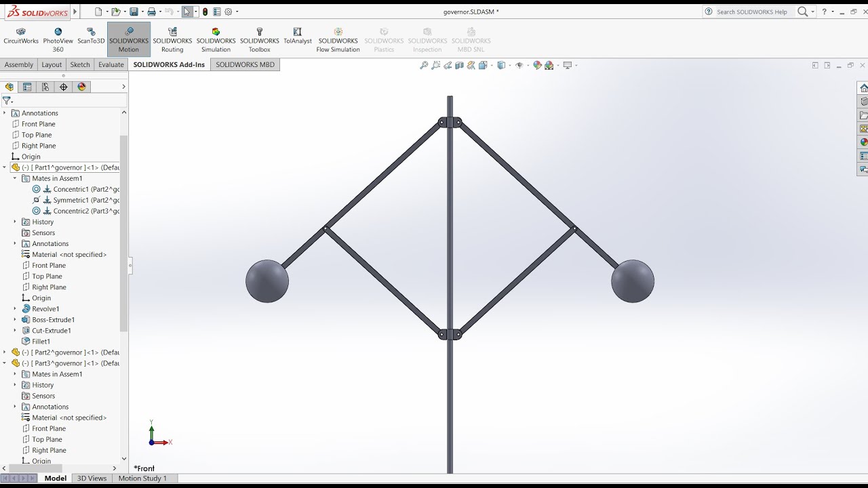Open dropdown arrow next to Print icon
This screenshot has width=868, height=488.
coord(159,12)
